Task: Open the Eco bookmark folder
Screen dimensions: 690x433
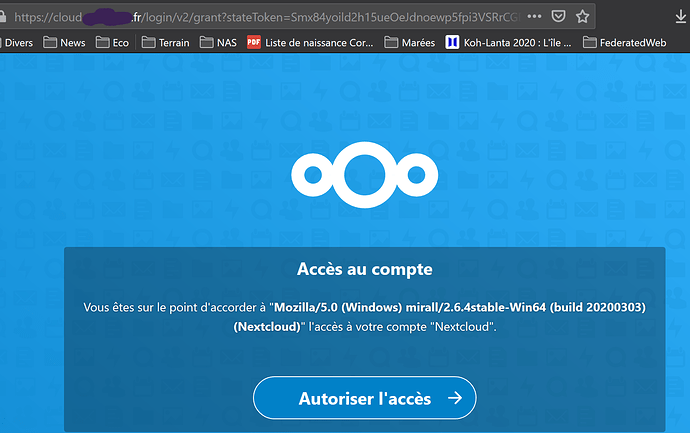Action: (x=112, y=43)
